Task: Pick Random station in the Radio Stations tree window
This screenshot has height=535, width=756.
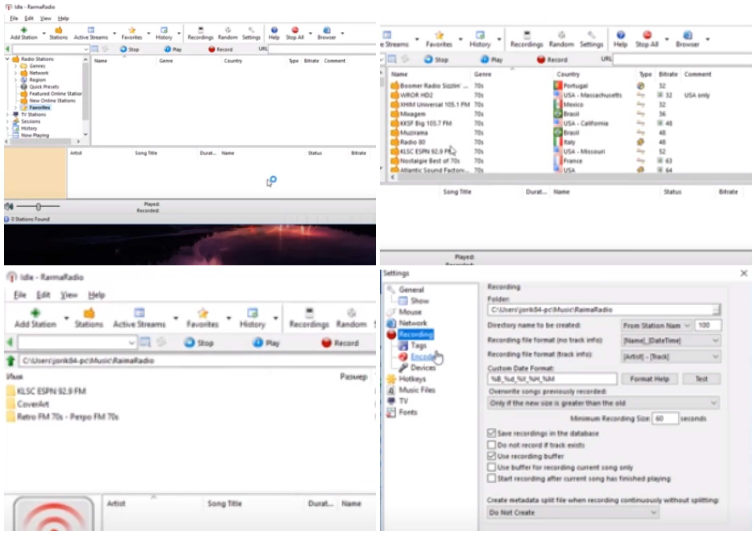Action: [228, 33]
